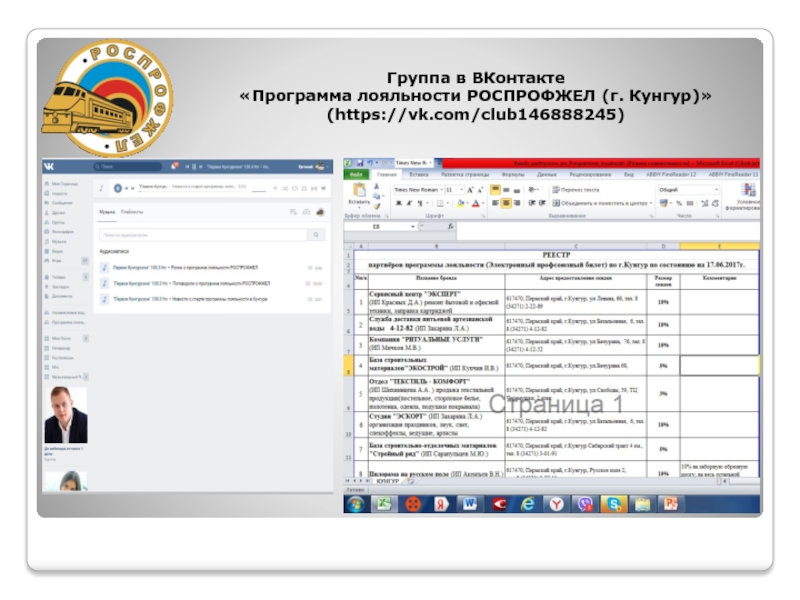This screenshot has width=800, height=600.
Task: Open the Times New Roman font dropdown
Action: tap(441, 190)
